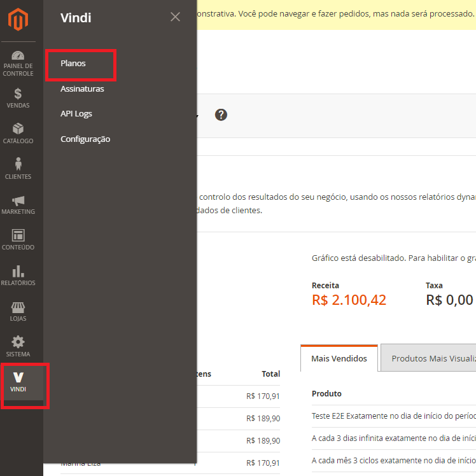Viewport: 476px width, 476px height.
Task: Switch to the Mais Vendidos tab
Action: 339,358
